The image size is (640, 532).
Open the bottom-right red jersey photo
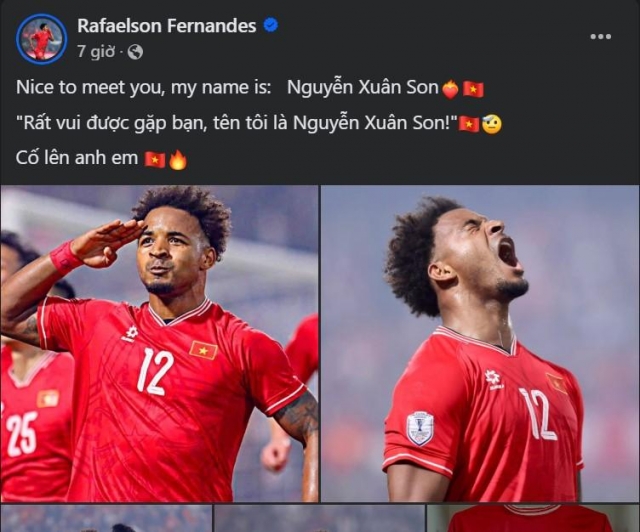pyautogui.click(x=534, y=519)
